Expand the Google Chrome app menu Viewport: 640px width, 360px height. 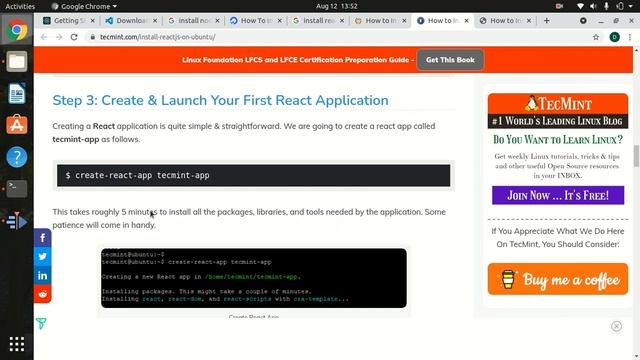click(x=84, y=6)
